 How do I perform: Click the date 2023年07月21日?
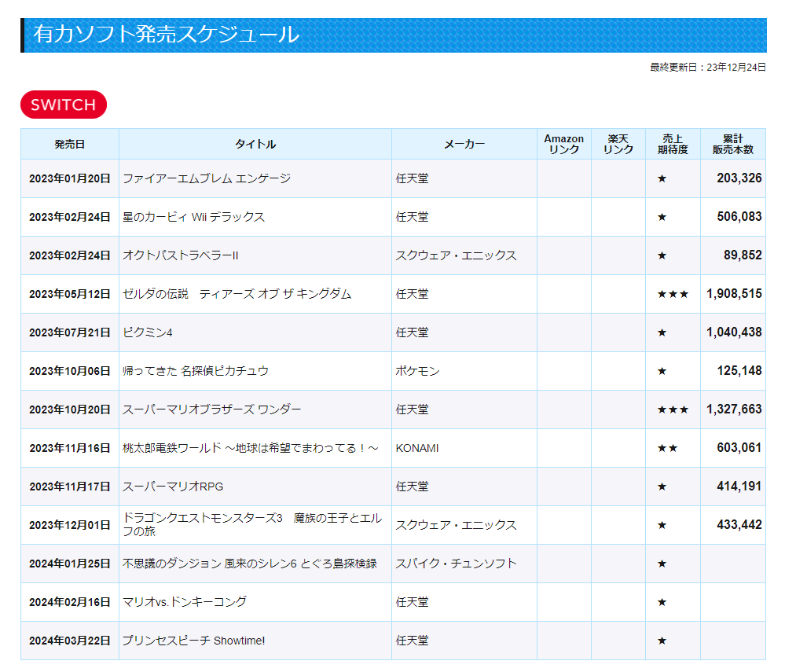click(x=70, y=332)
